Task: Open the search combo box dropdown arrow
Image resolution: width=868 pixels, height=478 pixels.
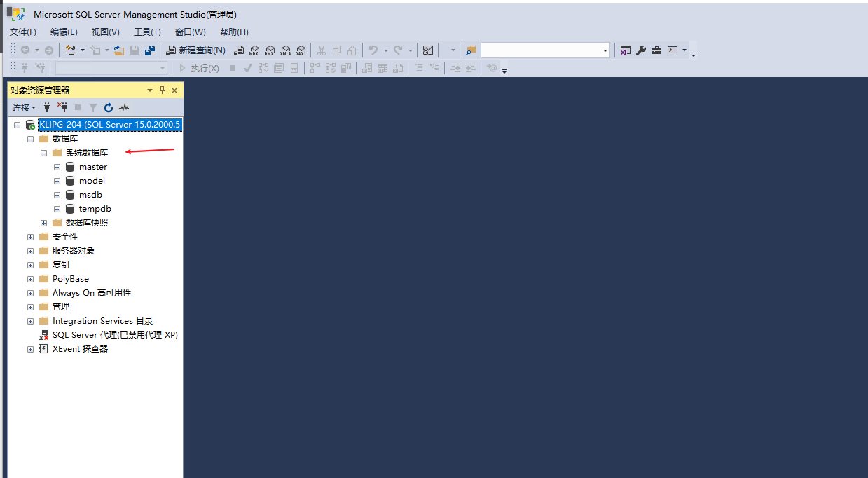Action: coord(605,50)
